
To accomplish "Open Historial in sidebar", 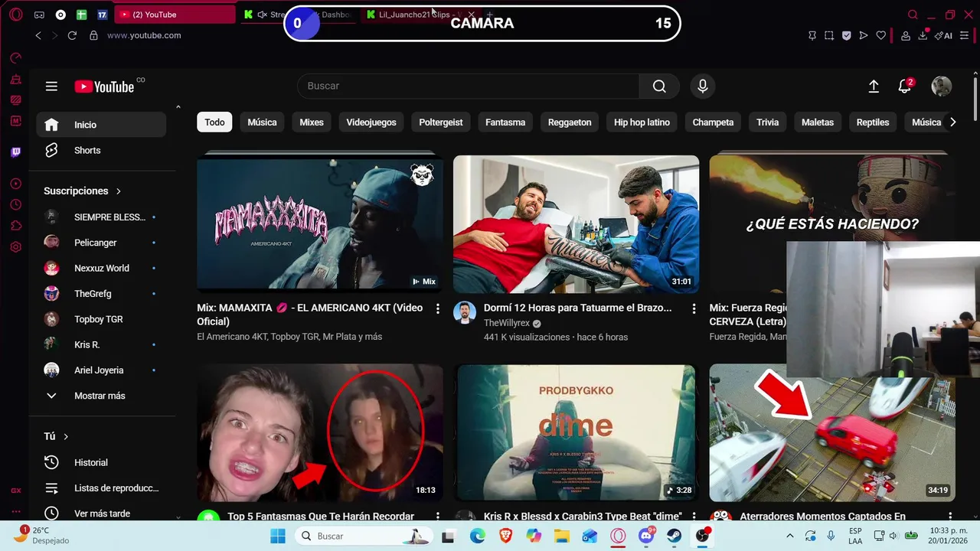I will (101, 462).
